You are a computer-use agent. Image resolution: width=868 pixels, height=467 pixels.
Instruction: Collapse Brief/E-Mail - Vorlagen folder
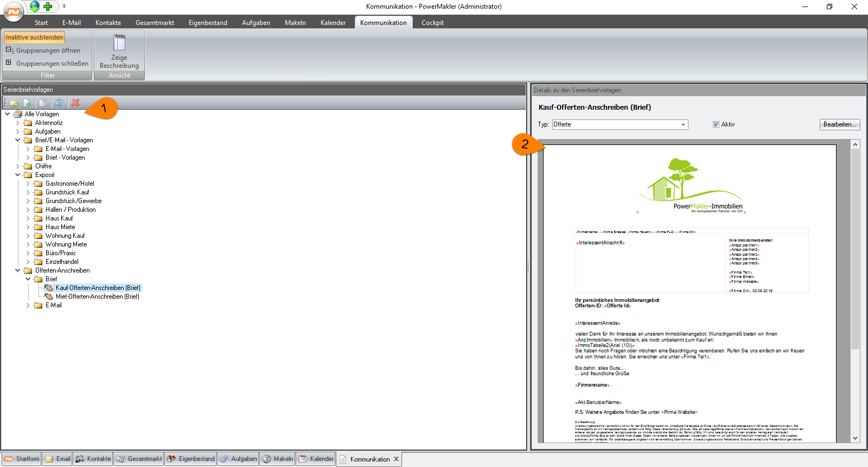(x=18, y=140)
